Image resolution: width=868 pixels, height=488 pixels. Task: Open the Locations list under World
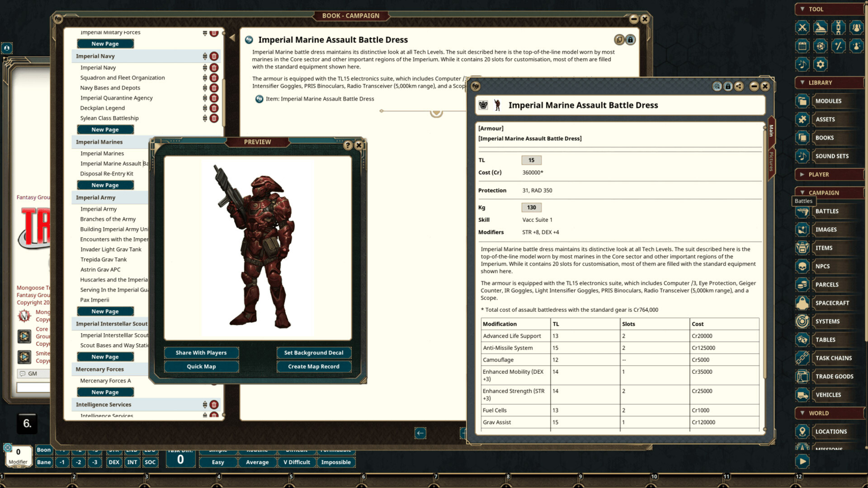832,432
